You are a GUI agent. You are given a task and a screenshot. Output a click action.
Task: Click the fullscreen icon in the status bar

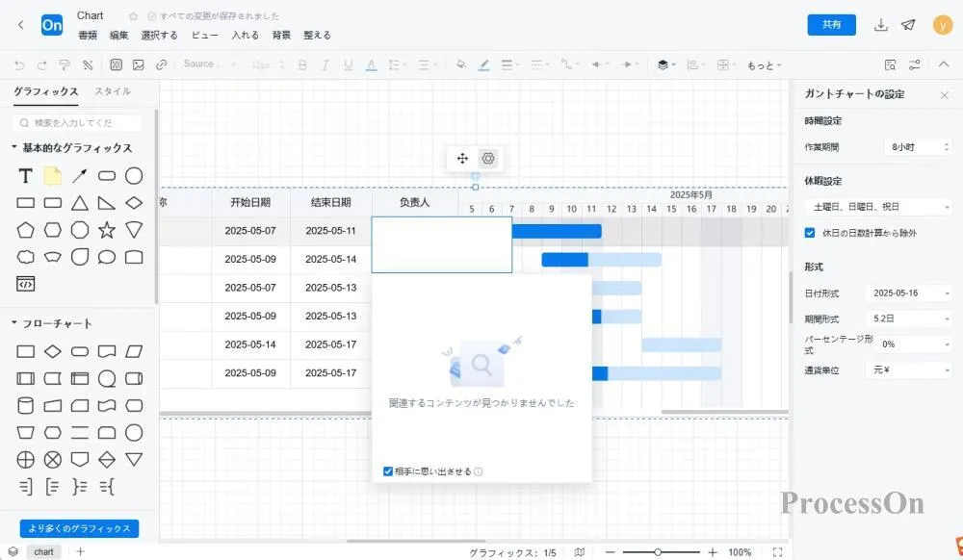777,552
